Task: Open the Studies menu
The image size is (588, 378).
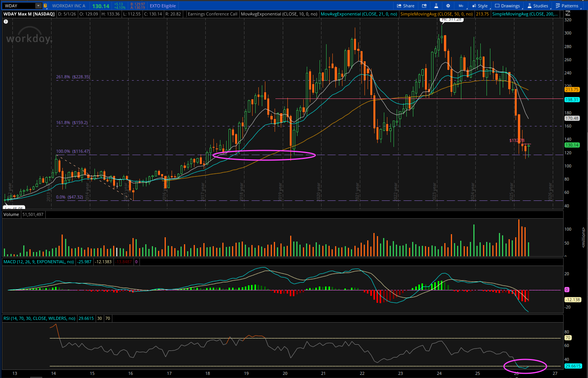Action: coord(538,6)
